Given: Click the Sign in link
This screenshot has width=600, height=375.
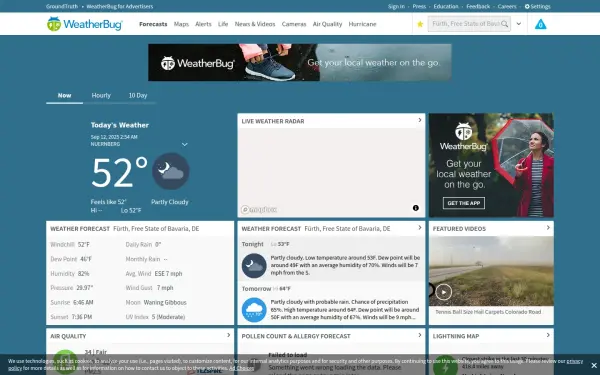Looking at the screenshot, I should point(396,7).
